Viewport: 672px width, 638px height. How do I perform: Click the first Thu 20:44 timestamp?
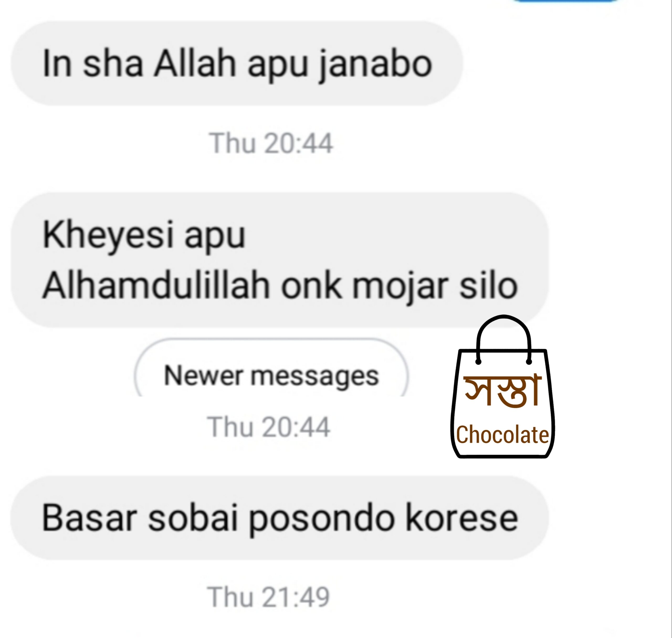click(x=271, y=144)
